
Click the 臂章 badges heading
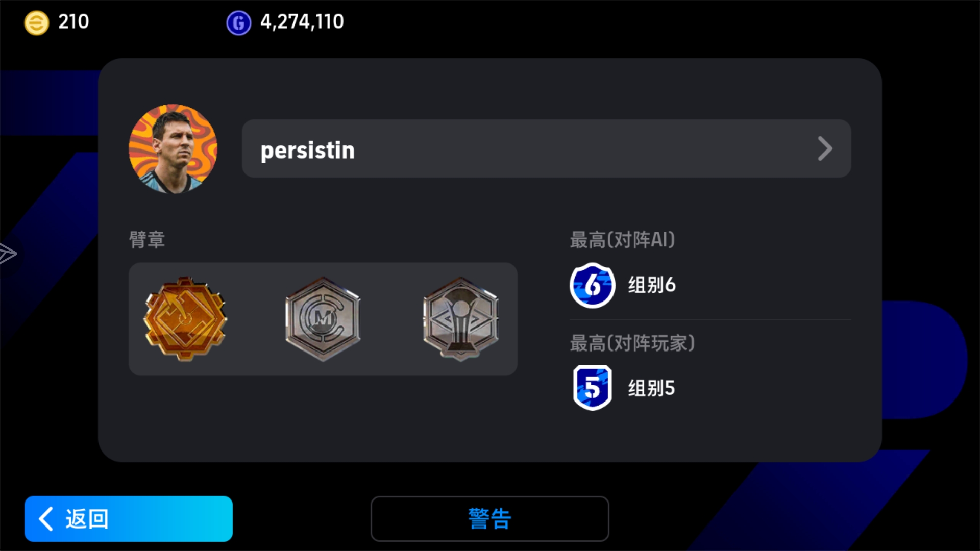point(147,240)
